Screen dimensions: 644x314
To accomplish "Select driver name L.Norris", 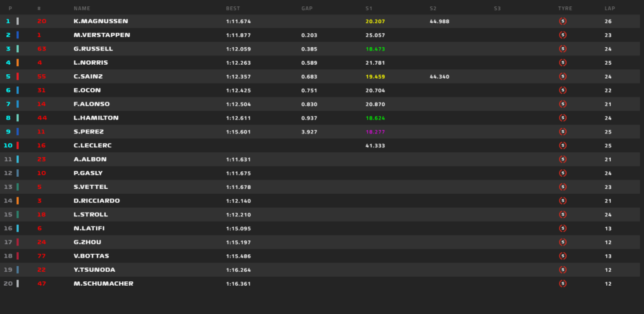I will pyautogui.click(x=90, y=63).
